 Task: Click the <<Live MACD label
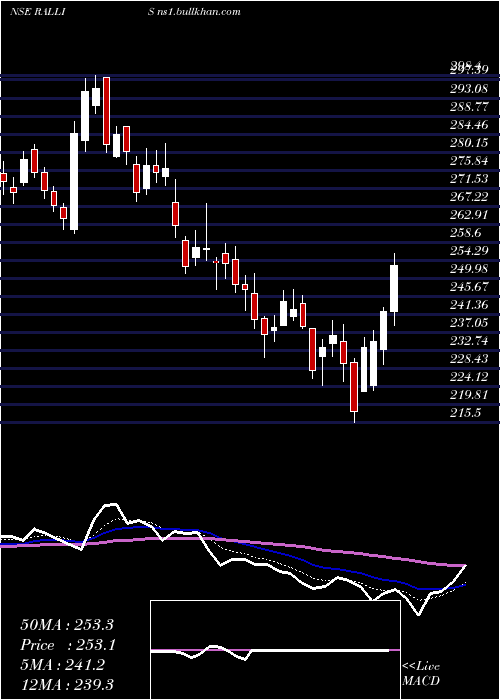pyautogui.click(x=421, y=673)
